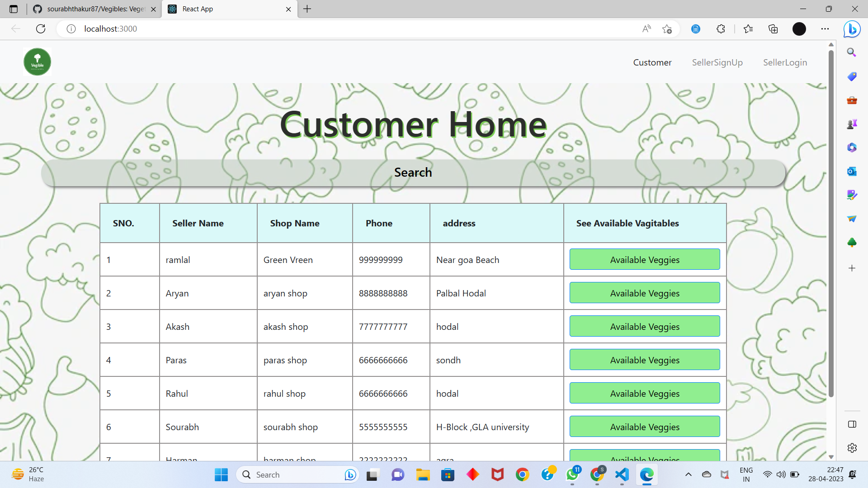Open the Outlook sidebar icon

pos(852,171)
